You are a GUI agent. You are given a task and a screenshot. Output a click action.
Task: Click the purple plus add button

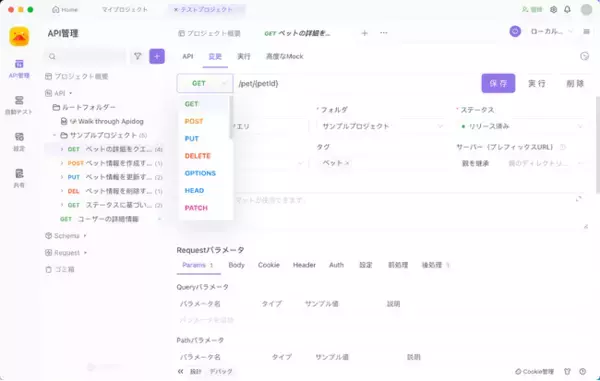(x=157, y=57)
